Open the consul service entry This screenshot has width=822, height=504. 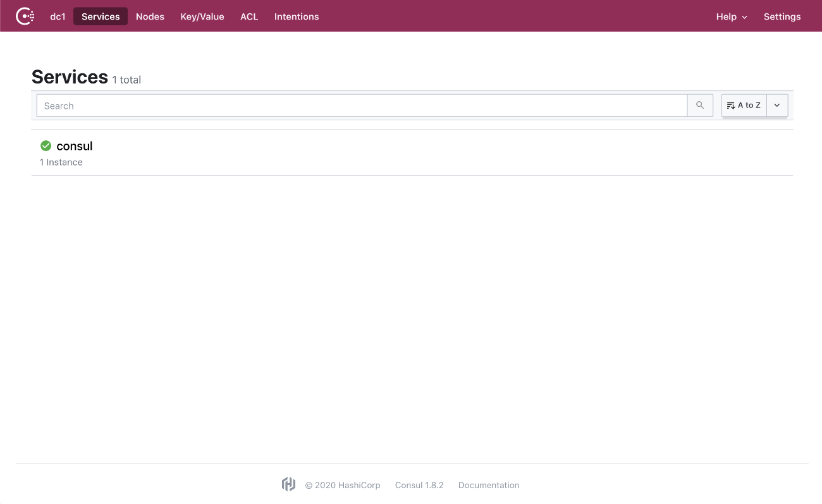(412, 152)
